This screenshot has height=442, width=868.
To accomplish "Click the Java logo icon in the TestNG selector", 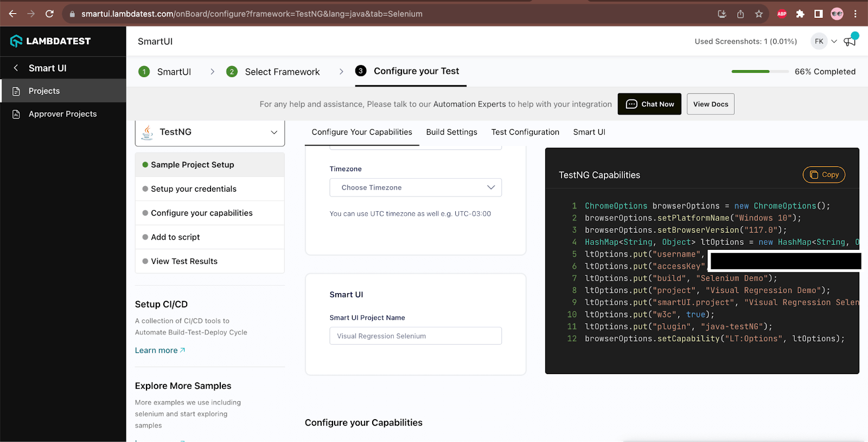I will [147, 132].
